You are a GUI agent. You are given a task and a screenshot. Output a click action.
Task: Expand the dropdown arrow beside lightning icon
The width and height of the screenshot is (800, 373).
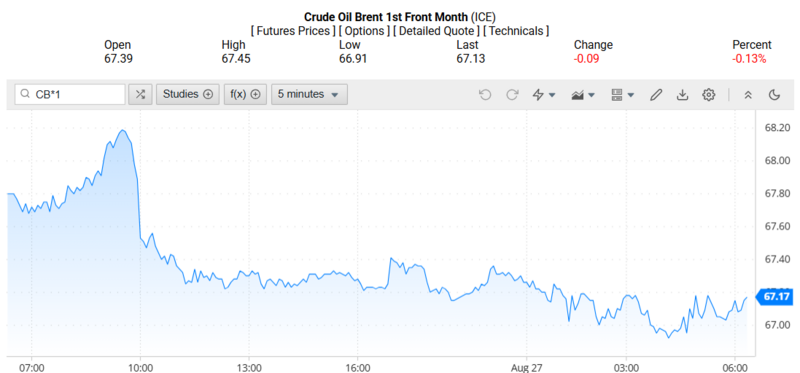tap(552, 95)
